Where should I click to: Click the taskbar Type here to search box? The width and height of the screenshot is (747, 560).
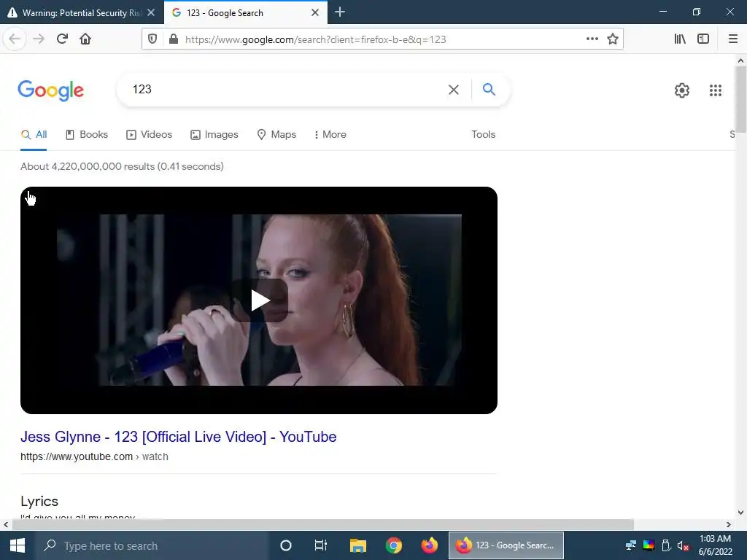(x=152, y=545)
